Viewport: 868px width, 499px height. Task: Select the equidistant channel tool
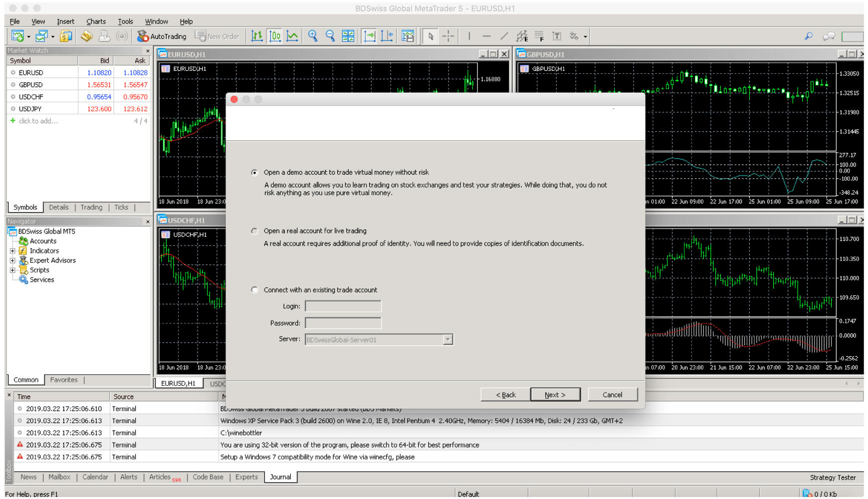click(522, 36)
